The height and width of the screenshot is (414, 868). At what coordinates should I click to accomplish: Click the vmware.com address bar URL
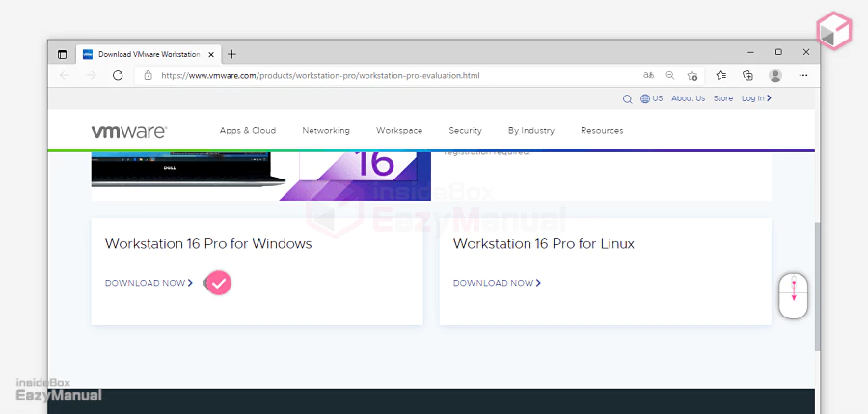(320, 76)
